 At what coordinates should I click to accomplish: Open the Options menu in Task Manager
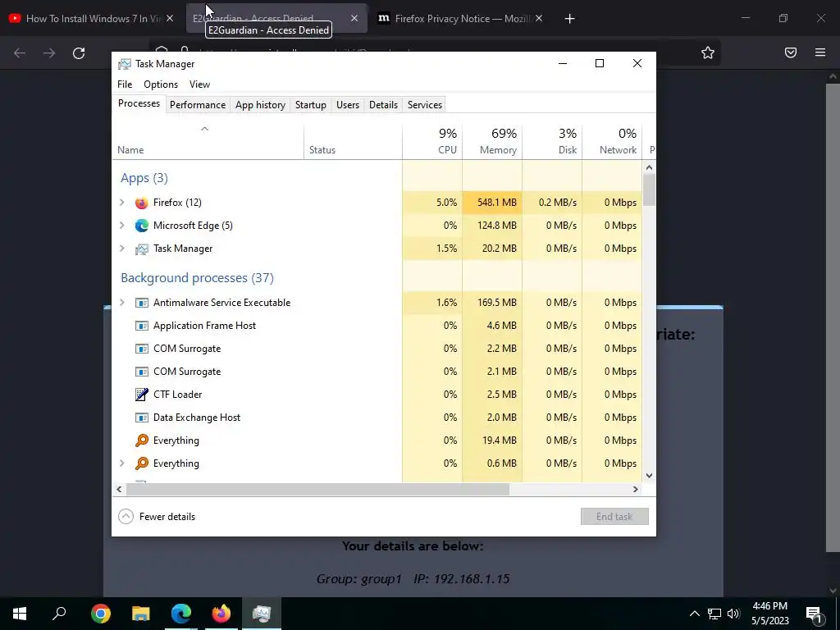[x=161, y=84]
